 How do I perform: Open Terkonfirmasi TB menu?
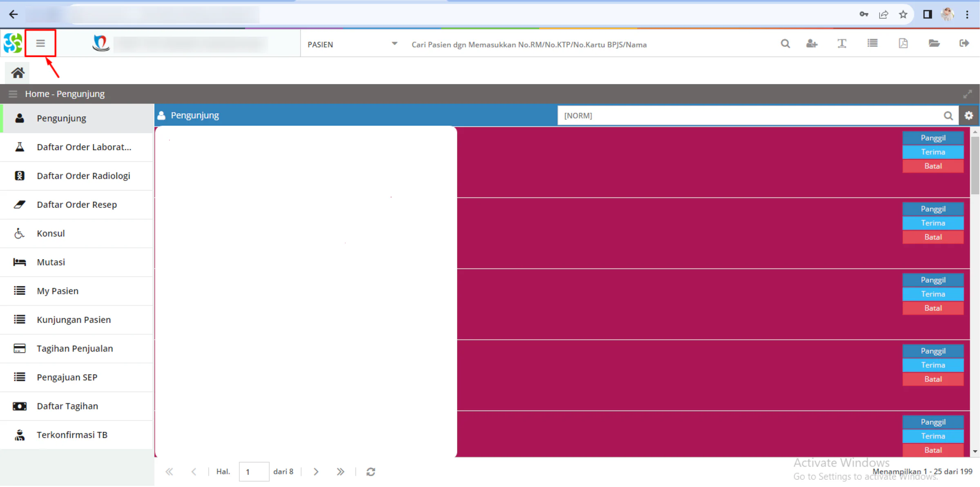pyautogui.click(x=77, y=435)
